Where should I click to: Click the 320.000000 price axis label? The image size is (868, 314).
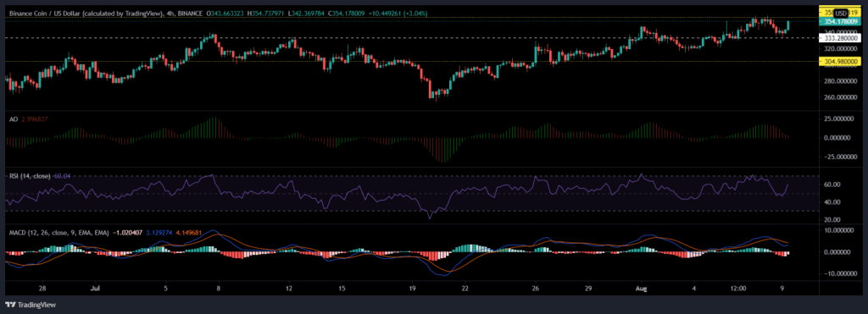coord(840,47)
